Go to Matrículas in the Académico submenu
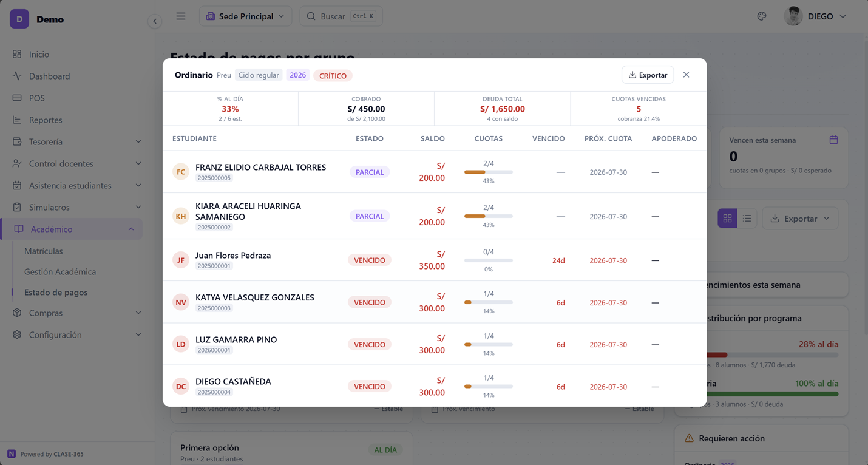This screenshot has height=465, width=868. [44, 251]
